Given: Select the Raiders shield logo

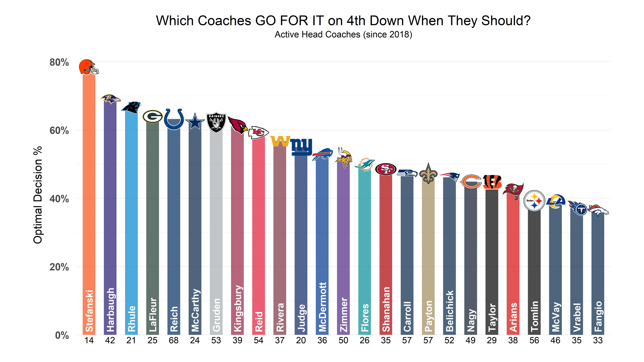Looking at the screenshot, I should [216, 123].
